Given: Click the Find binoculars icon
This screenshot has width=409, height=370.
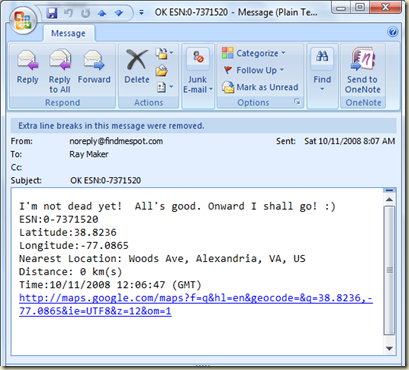Looking at the screenshot, I should (322, 57).
